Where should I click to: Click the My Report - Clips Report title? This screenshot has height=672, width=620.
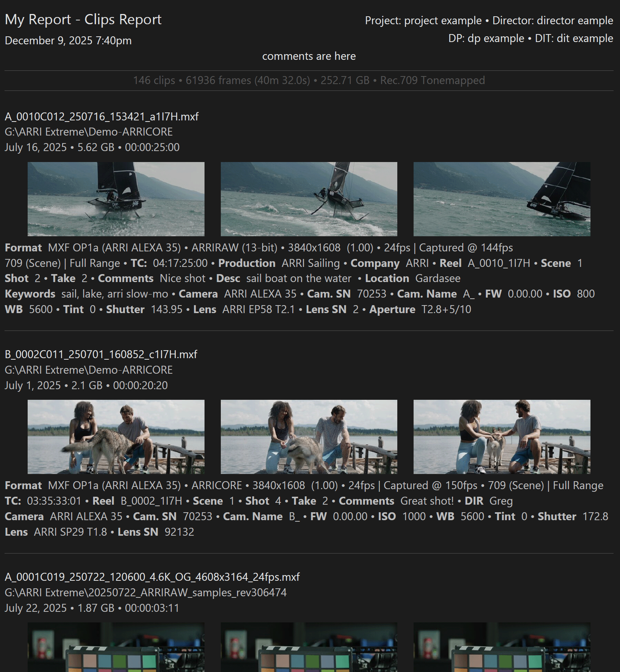click(x=83, y=20)
